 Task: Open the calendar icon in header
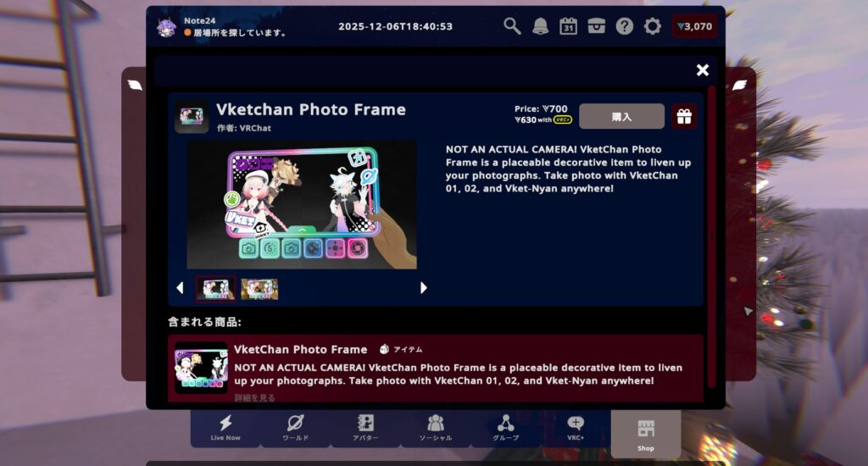(569, 26)
